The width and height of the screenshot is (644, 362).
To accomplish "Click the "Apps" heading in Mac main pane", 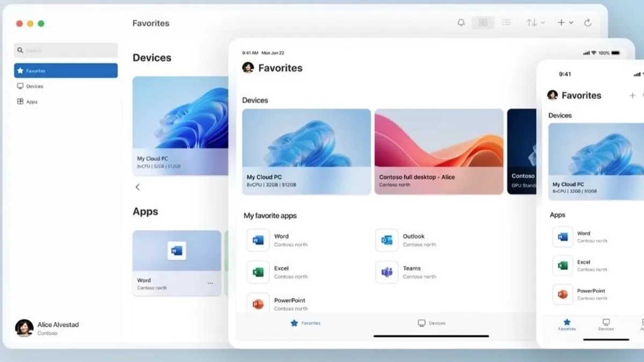I will (x=145, y=212).
